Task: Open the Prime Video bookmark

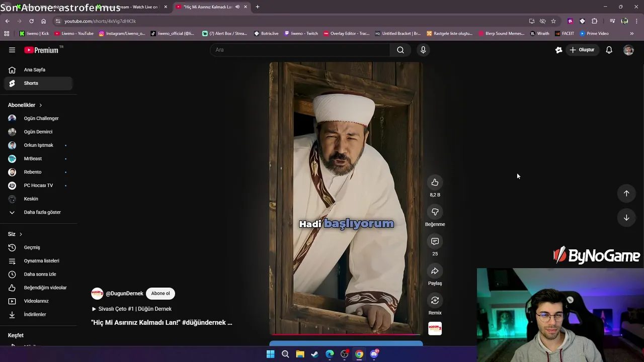Action: (594, 34)
